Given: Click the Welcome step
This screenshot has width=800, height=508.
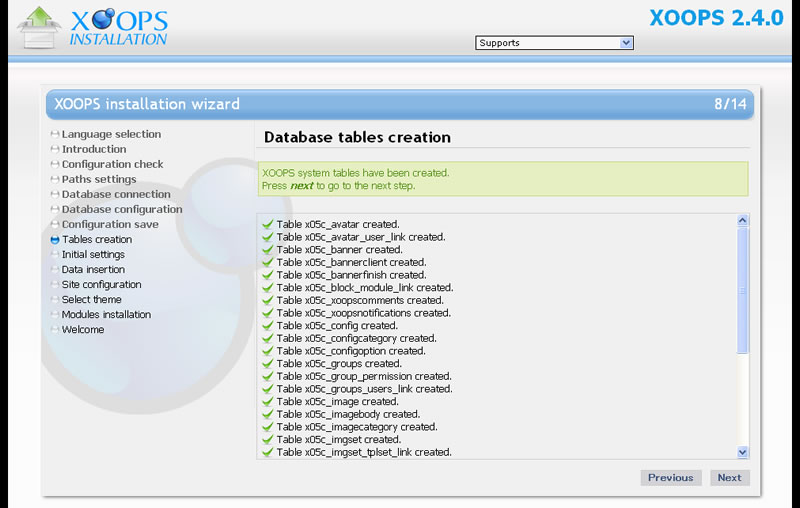Looking at the screenshot, I should 83,329.
